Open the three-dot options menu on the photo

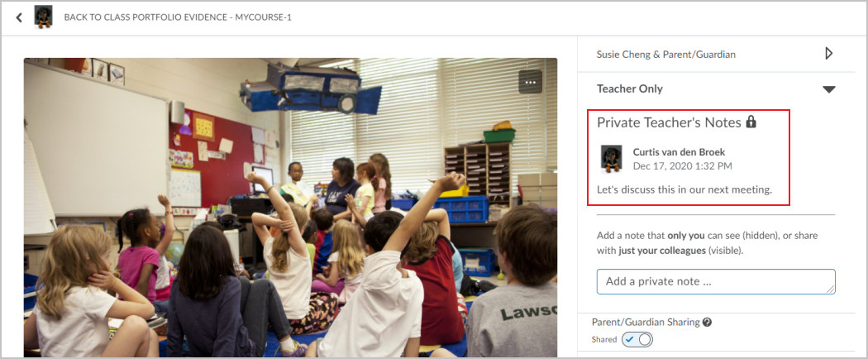coord(531,82)
